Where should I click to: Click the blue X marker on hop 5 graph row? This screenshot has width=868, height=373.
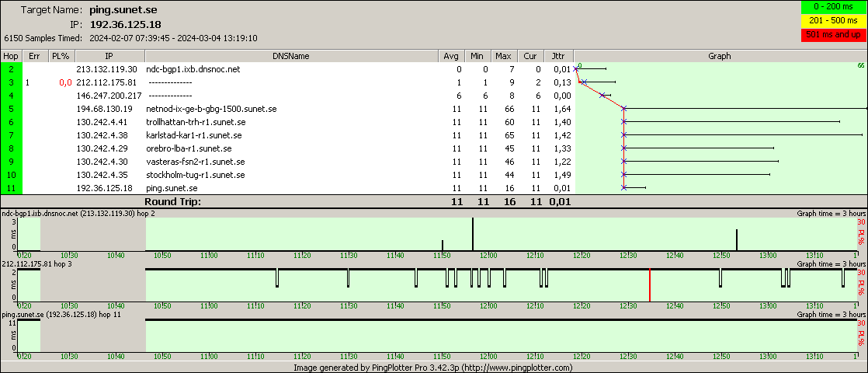tap(623, 109)
